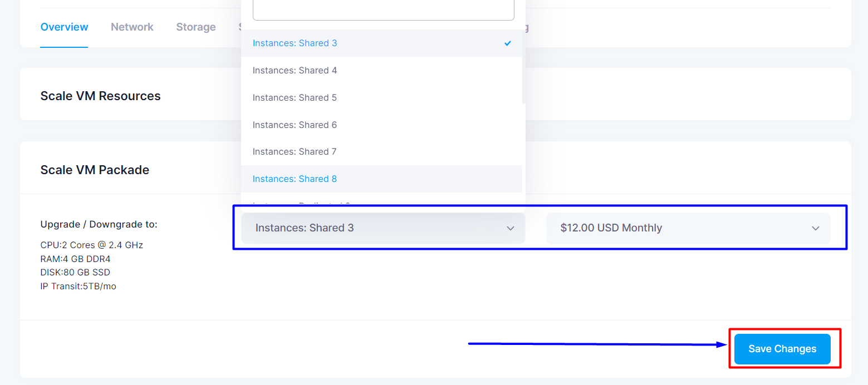Collapse the Instances: Shared 3 package select box

tap(384, 228)
